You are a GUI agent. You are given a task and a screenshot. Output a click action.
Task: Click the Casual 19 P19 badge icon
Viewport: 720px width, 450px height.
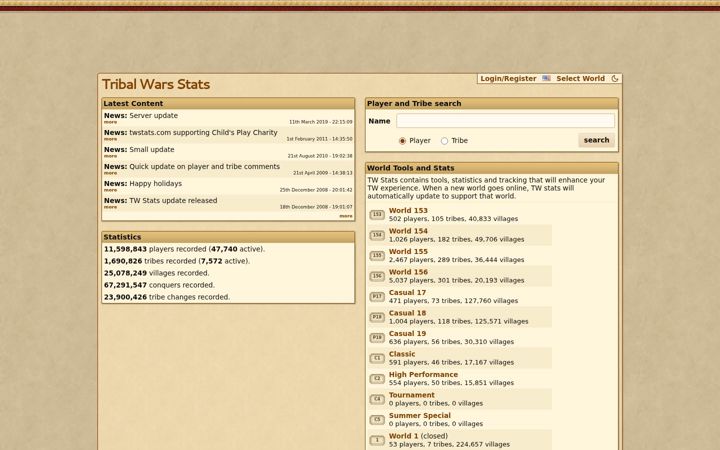pyautogui.click(x=377, y=338)
